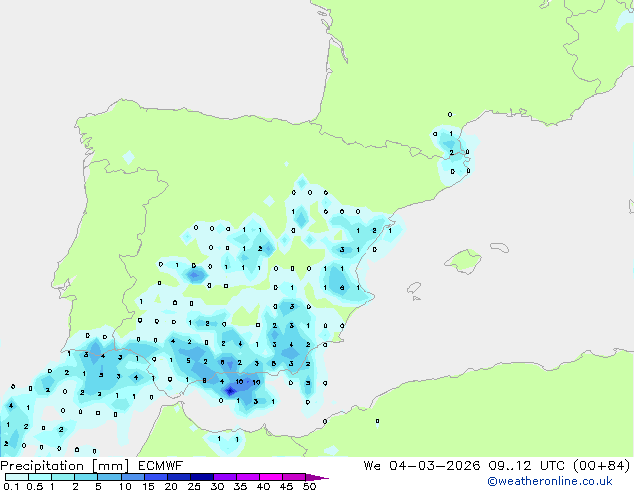Click the legend label '25'
The width and height of the screenshot is (634, 490).
(194, 486)
